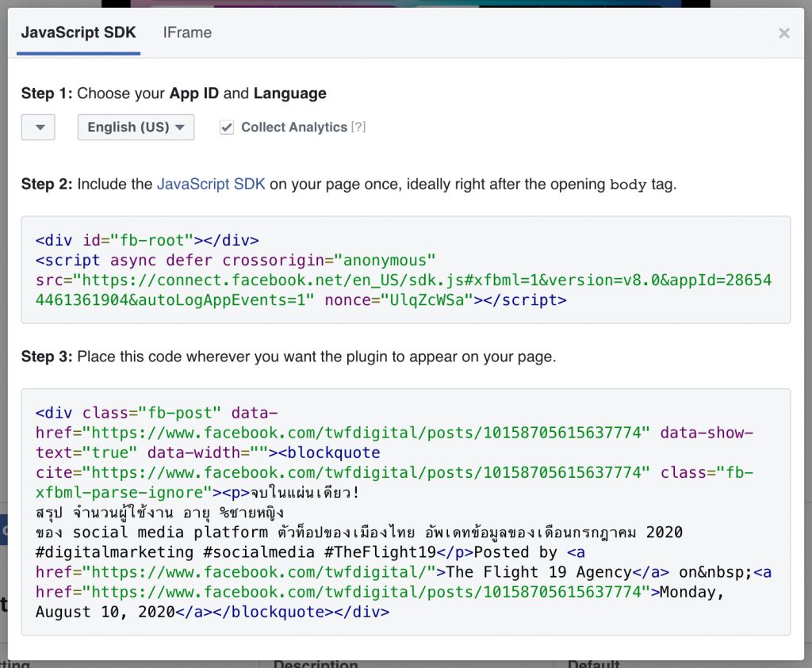Click the Step 3 instruction text

(289, 357)
